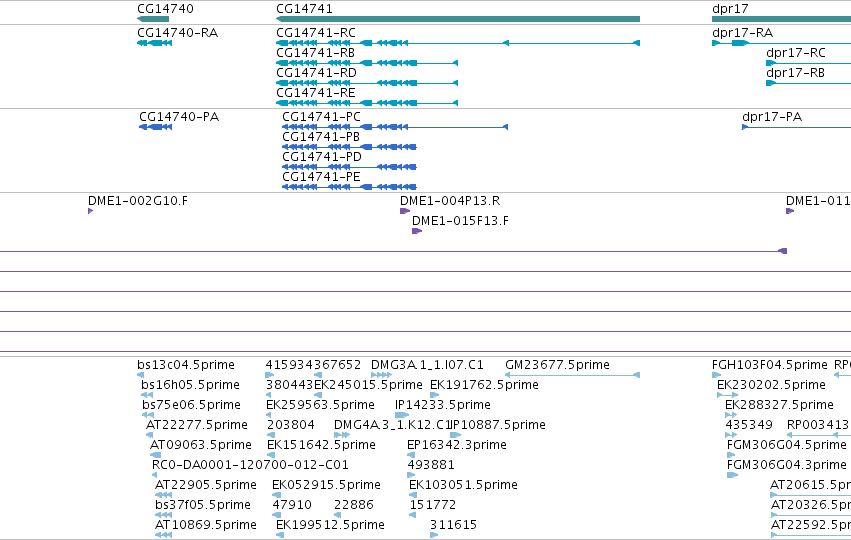Select the CG14740 gene label
This screenshot has height=540, width=851.
[165, 9]
